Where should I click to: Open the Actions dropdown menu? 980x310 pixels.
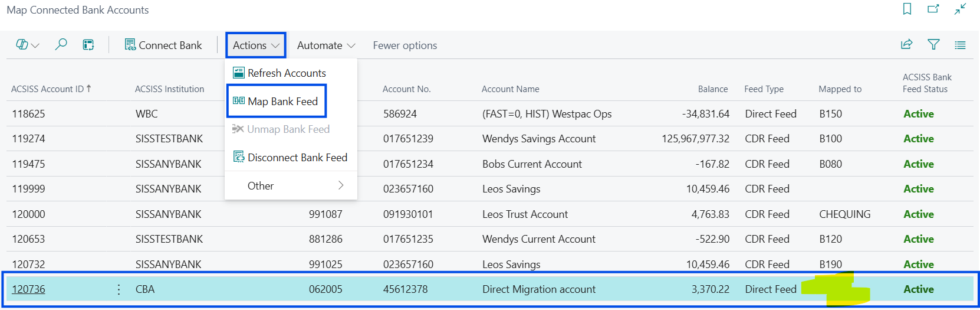(256, 45)
